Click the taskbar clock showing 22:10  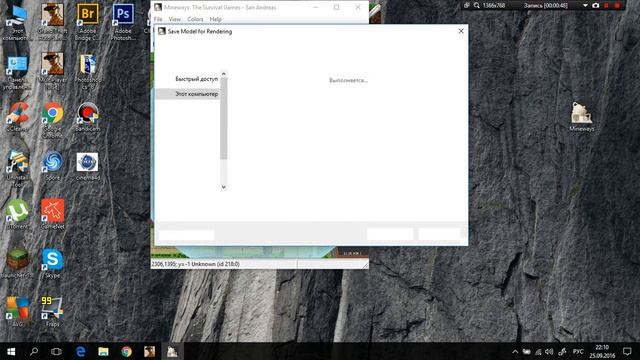[602, 351]
